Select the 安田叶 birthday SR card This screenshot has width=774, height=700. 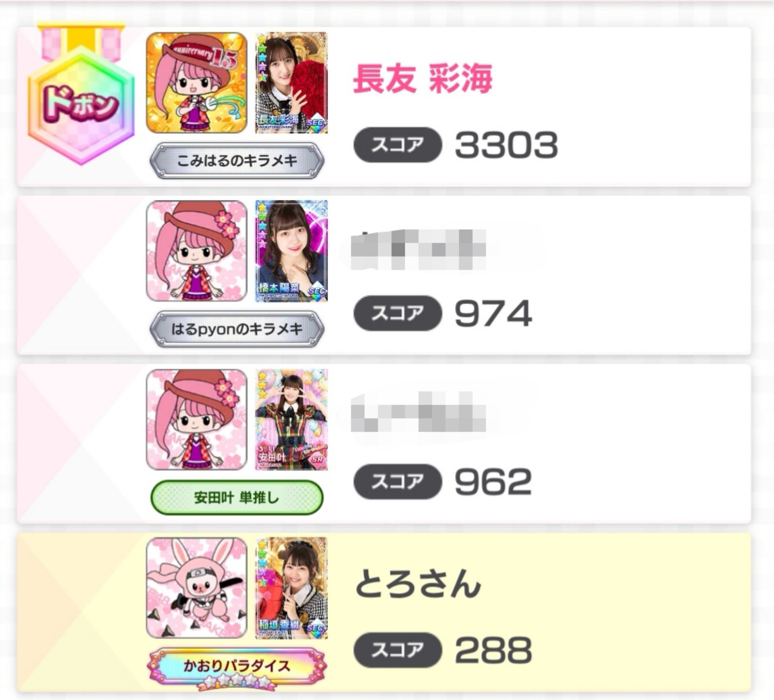click(x=291, y=420)
